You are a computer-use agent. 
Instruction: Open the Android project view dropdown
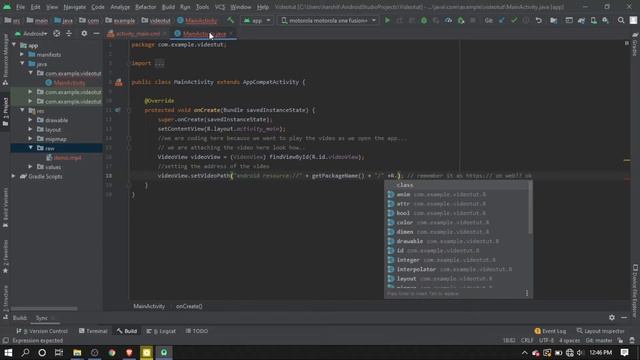pos(31,33)
